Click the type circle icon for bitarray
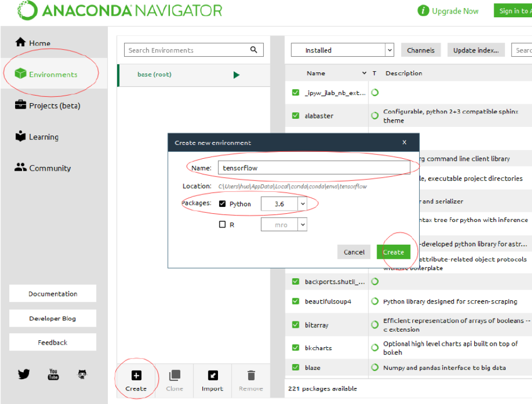Screen dimensions: 532x404 (x=374, y=325)
